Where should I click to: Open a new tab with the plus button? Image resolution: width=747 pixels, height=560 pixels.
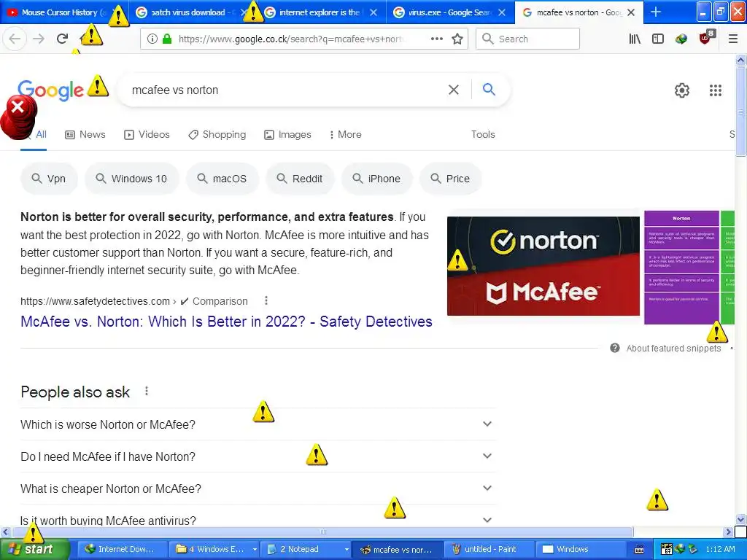pos(656,12)
